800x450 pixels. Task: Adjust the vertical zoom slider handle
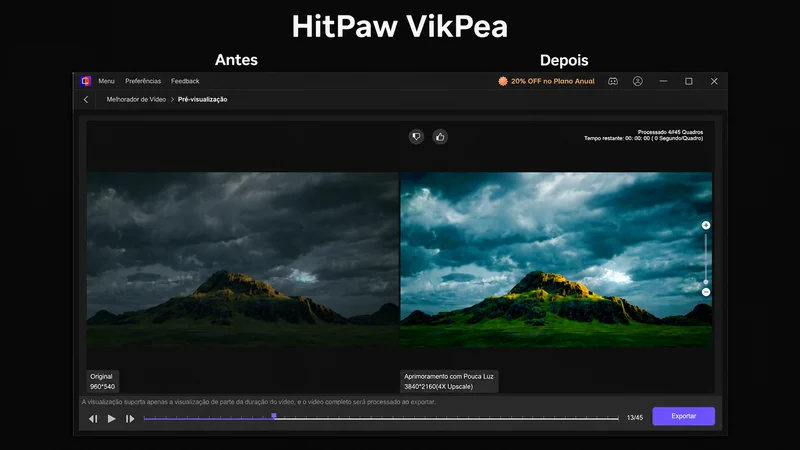click(706, 282)
